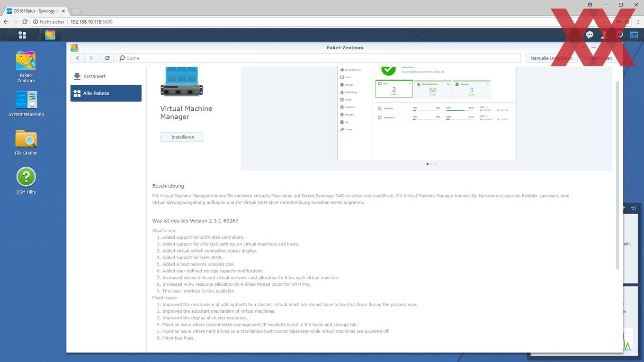Viewport: 644px width, 362px height.
Task: Click the Virtual Machine Manager screenshot preview
Action: tap(427, 114)
